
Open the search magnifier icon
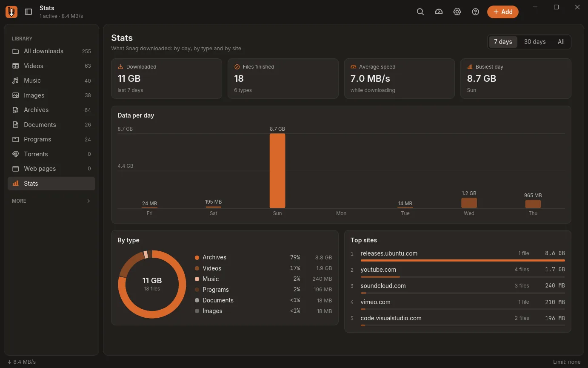coord(420,12)
